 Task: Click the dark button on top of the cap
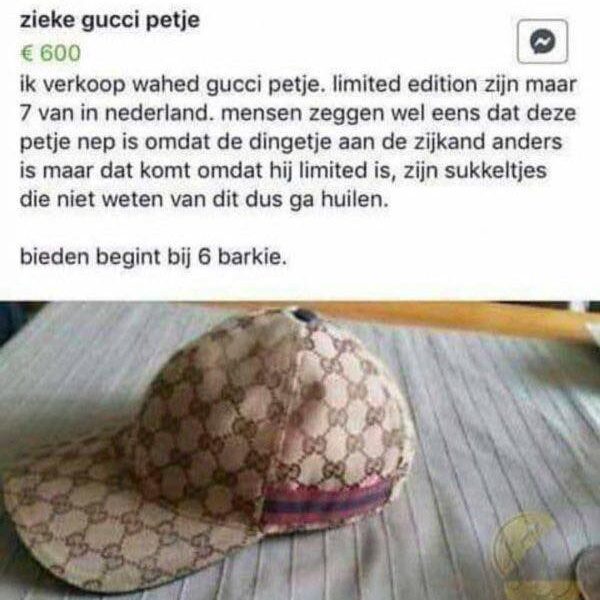305,316
